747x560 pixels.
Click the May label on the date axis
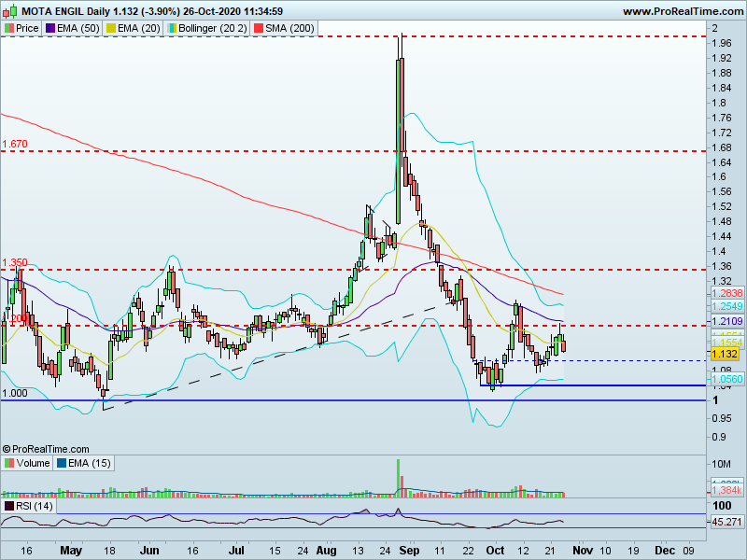(71, 551)
